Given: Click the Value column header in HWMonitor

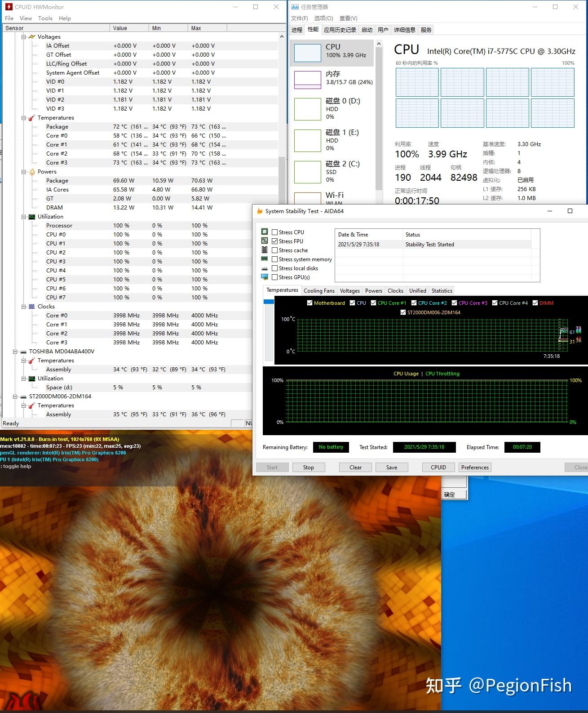Looking at the screenshot, I should pyautogui.click(x=129, y=28).
